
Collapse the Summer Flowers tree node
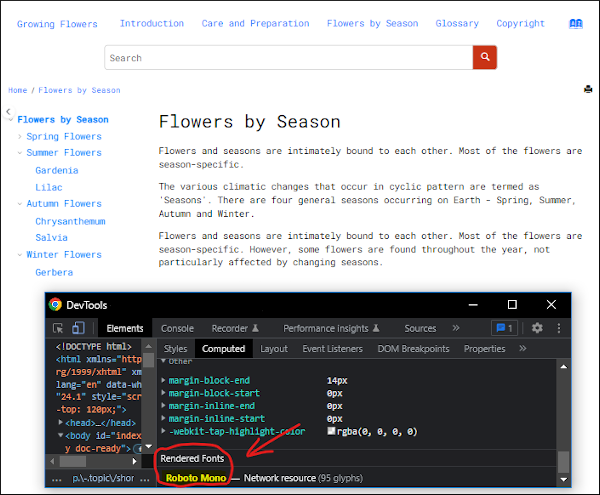20,153
